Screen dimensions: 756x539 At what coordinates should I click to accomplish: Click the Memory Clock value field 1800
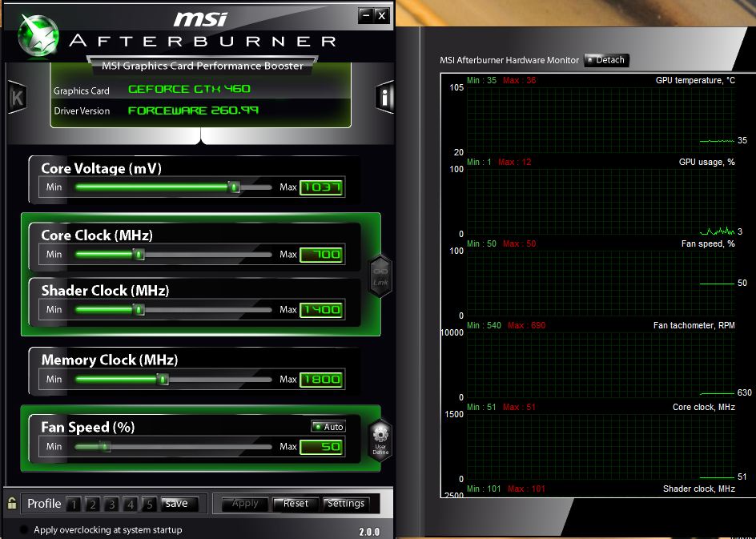[x=321, y=380]
